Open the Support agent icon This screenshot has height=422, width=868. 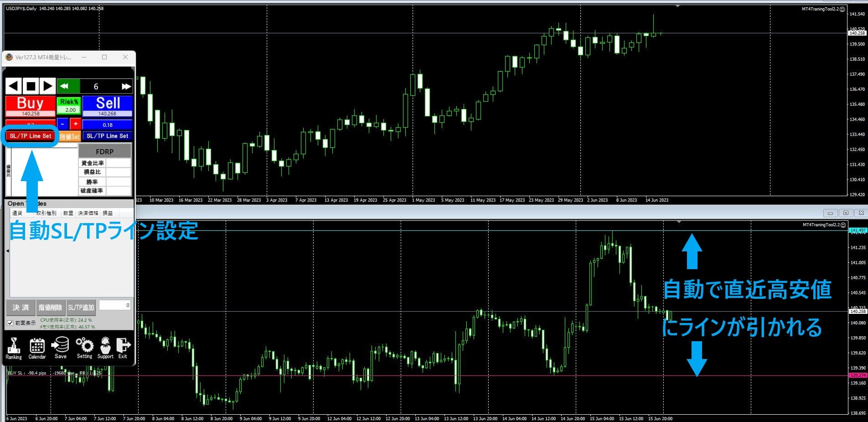point(105,349)
